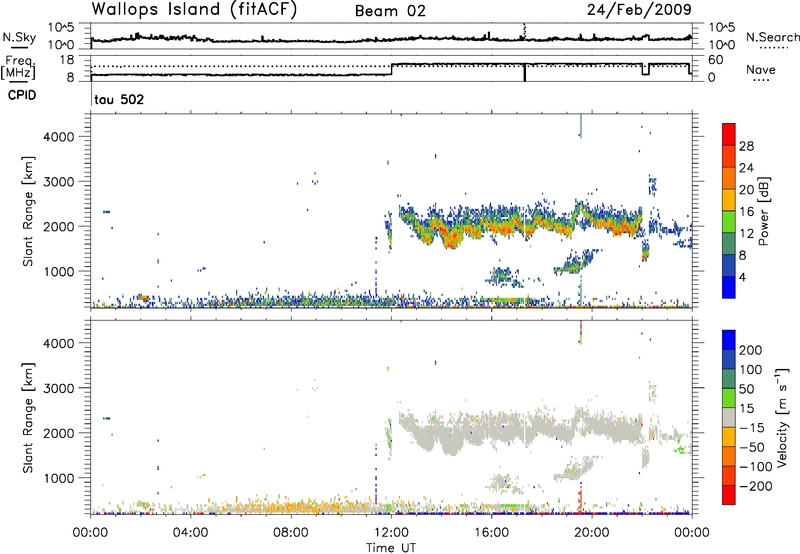800x554 pixels.
Task: Click the '4000' tick of the power panel
Action: click(59, 137)
